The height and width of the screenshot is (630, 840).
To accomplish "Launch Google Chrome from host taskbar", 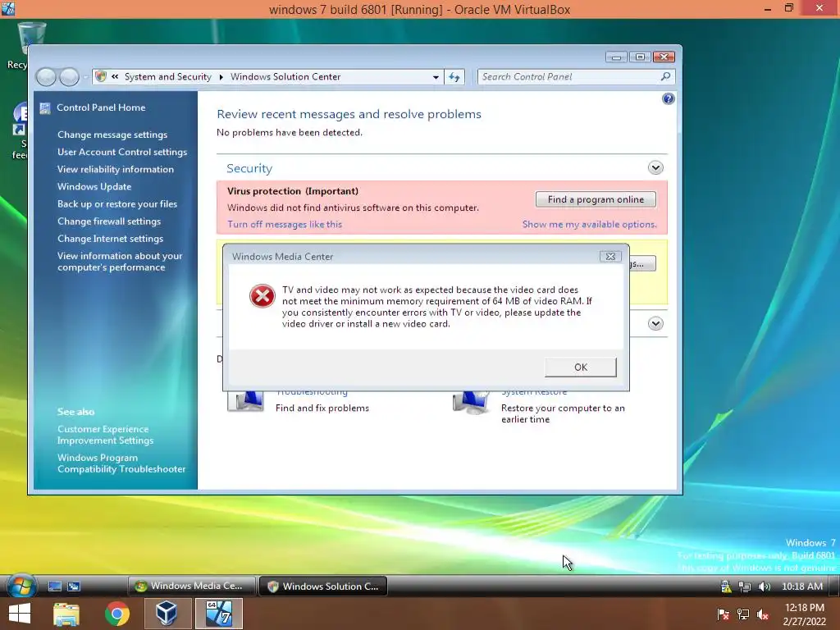I will 116,614.
